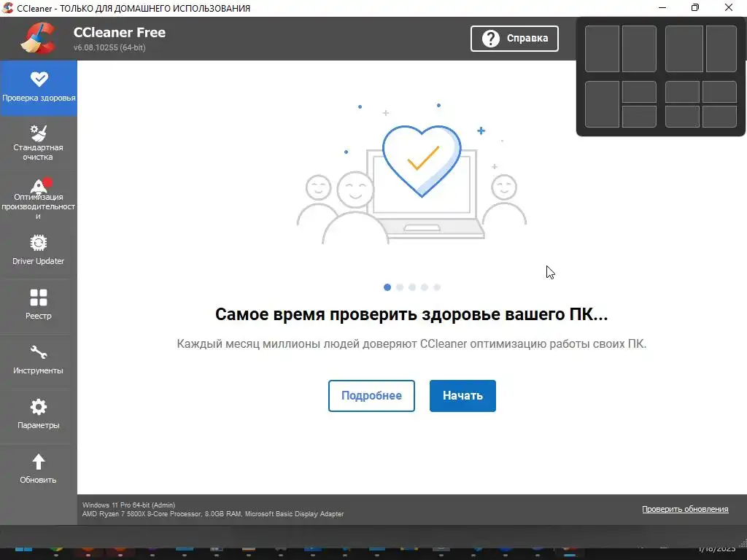Snap window to wide left zone of uneven two-column layout
This screenshot has height=560, width=747.
[684, 49]
